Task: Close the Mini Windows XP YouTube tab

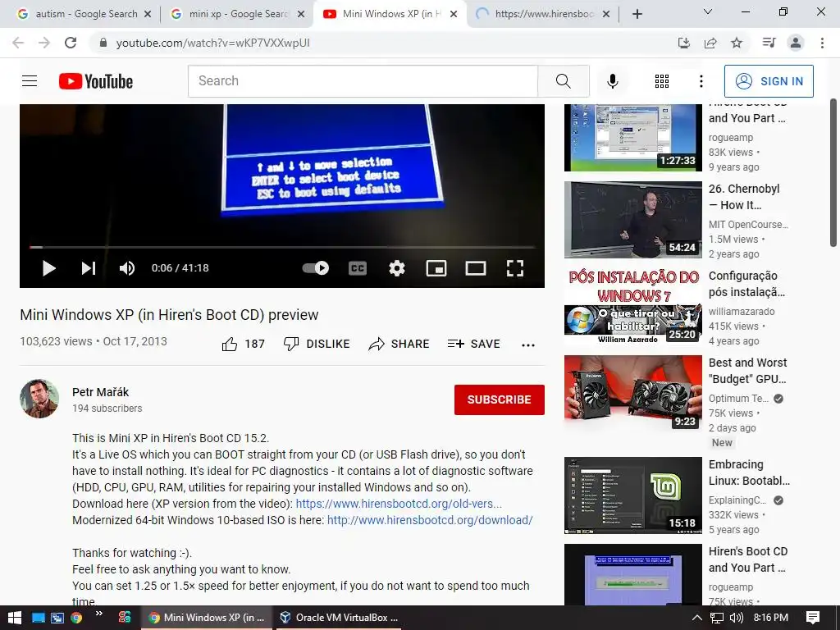Action: coord(454,14)
